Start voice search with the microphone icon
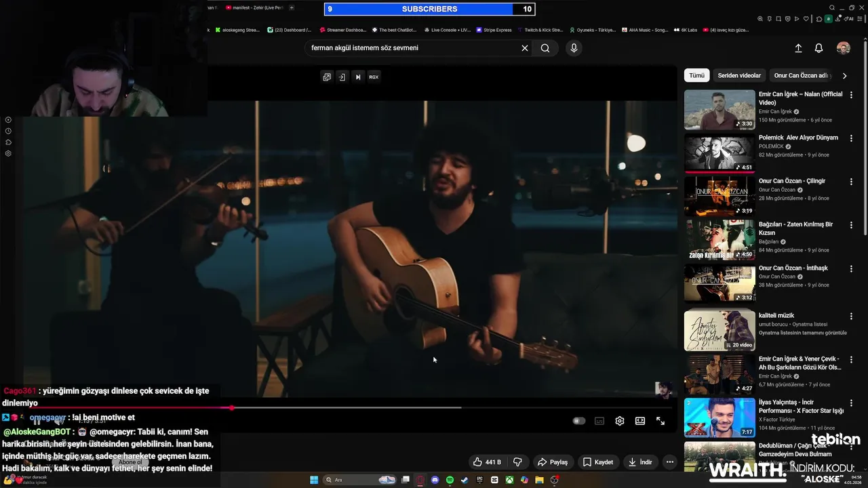This screenshot has height=488, width=868. [574, 48]
